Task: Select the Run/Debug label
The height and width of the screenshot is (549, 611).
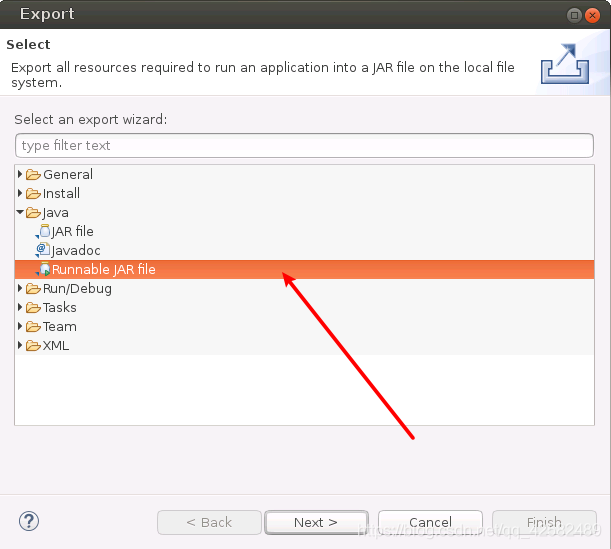Action: [77, 289]
